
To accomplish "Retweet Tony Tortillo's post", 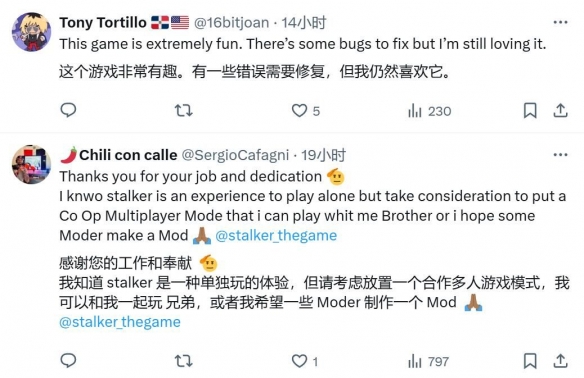I will [184, 110].
